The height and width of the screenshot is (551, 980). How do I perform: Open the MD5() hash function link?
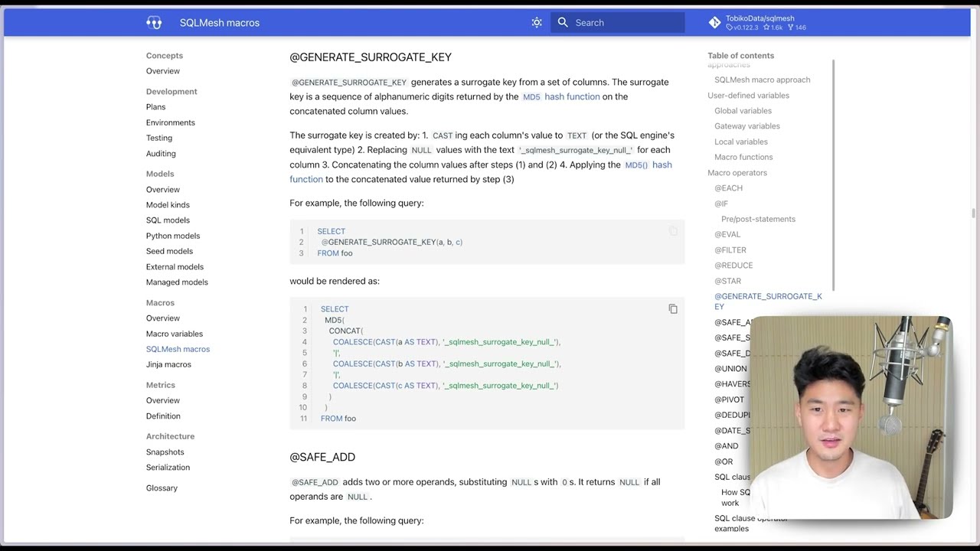[x=481, y=171]
